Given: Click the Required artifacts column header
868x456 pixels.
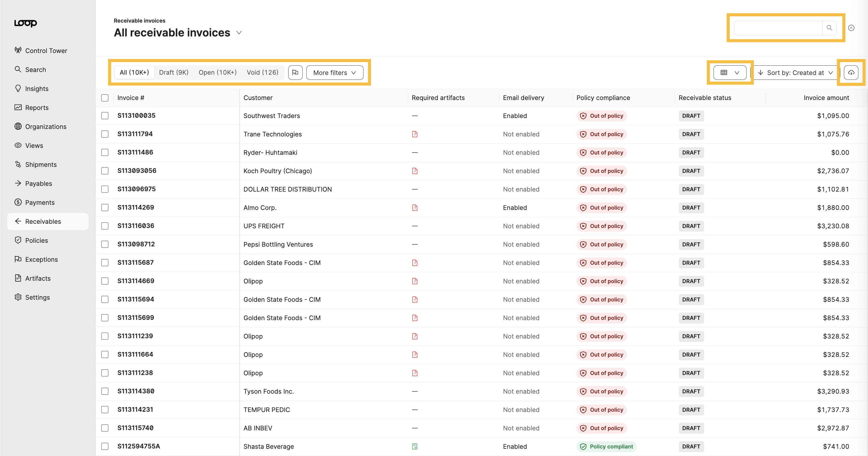Looking at the screenshot, I should 438,98.
